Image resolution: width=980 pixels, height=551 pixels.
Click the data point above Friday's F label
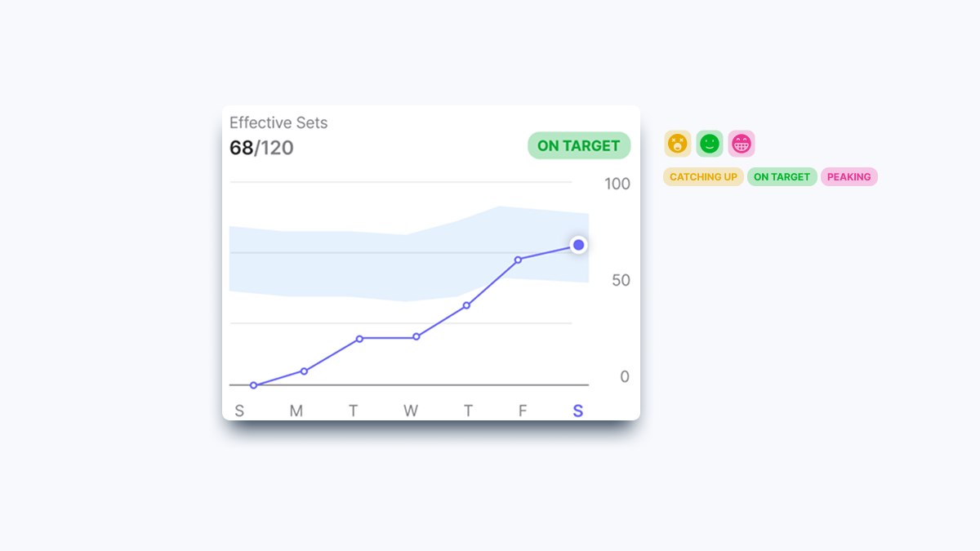tap(518, 260)
